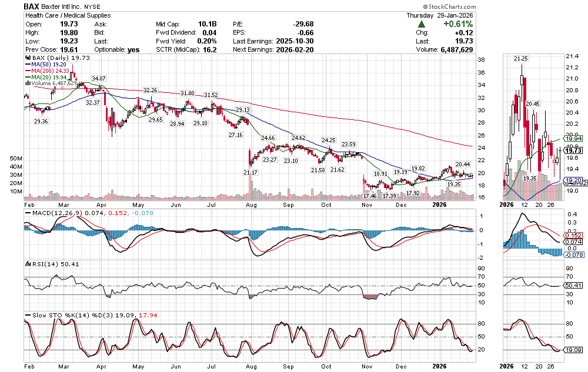Click the 50.41 RSI value tag
Viewport: 588px width, 372px height.
coord(573,285)
